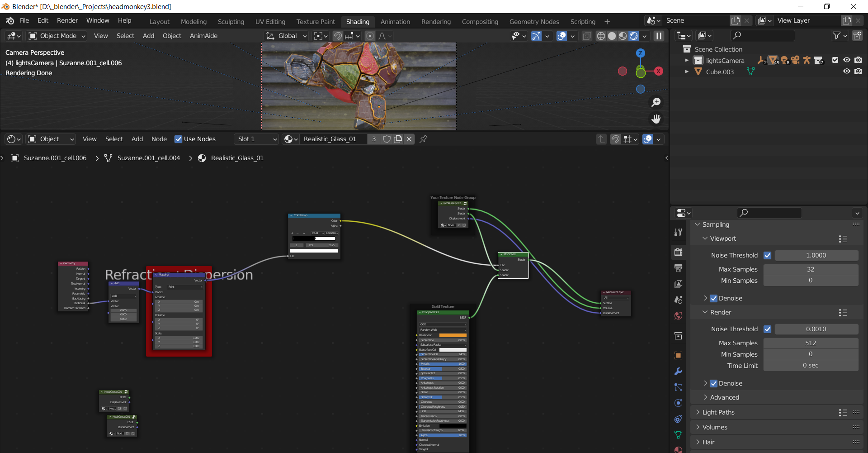Click the Base Color swatch on Gold Texture node
The image size is (868, 453).
pos(452,335)
